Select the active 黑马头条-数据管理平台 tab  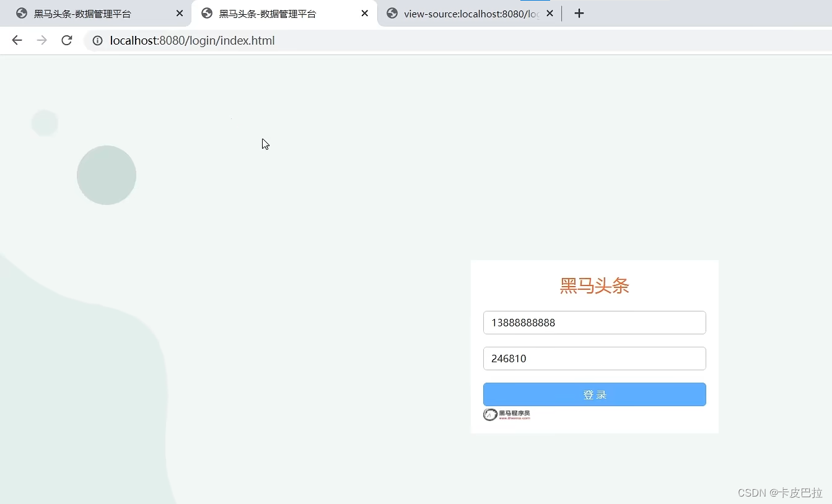tap(284, 14)
